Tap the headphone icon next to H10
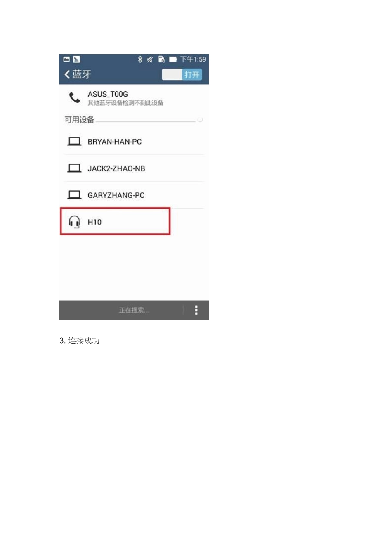392x555 pixels. (x=74, y=222)
